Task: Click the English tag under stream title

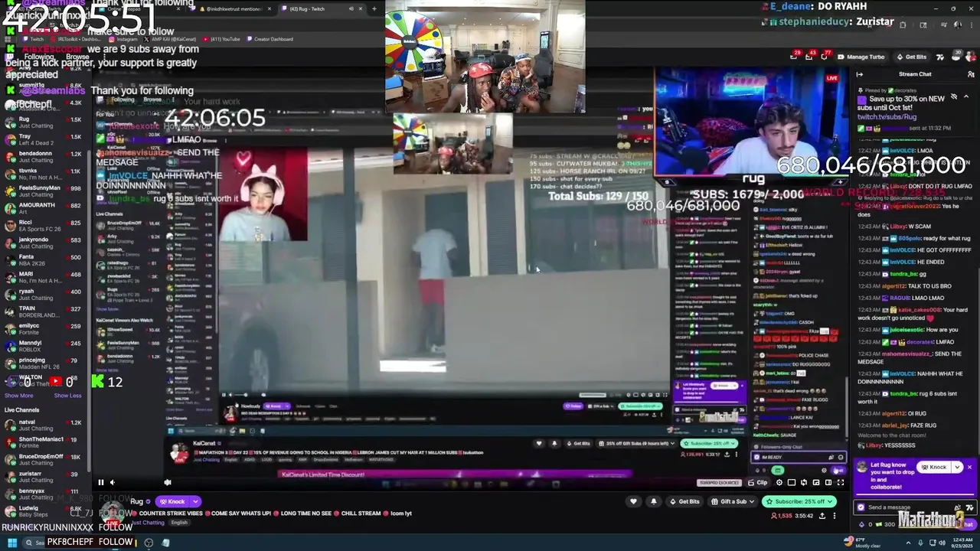Action: coord(179,523)
